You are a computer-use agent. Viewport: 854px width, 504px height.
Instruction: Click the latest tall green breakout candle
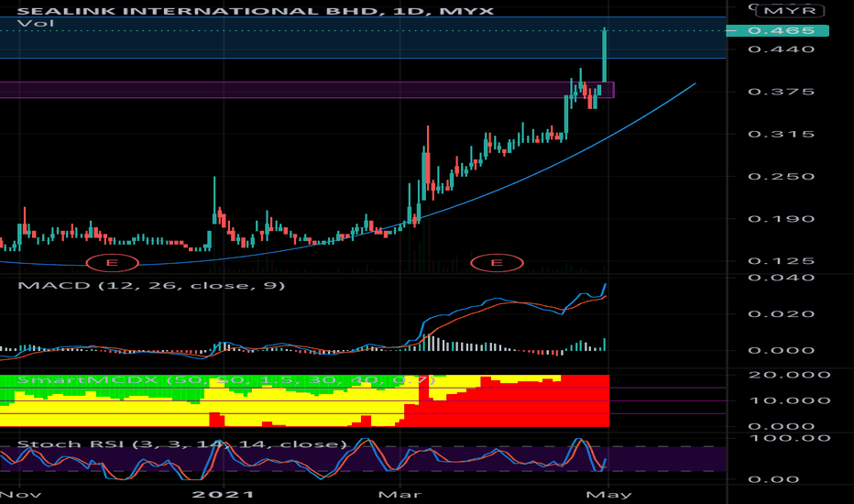605,56
